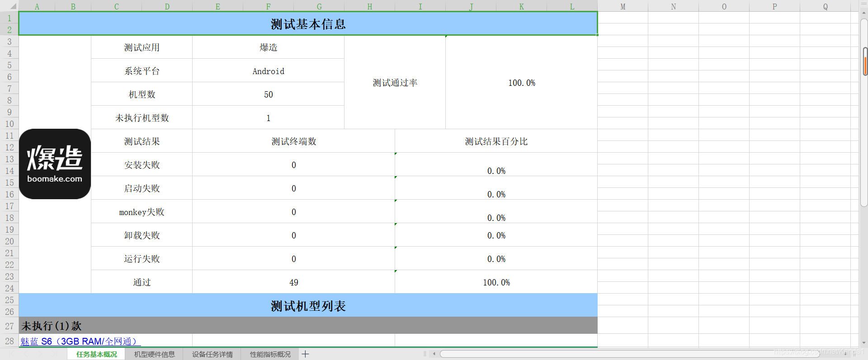This screenshot has width=868, height=360.
Task: Select column M header
Action: point(623,6)
